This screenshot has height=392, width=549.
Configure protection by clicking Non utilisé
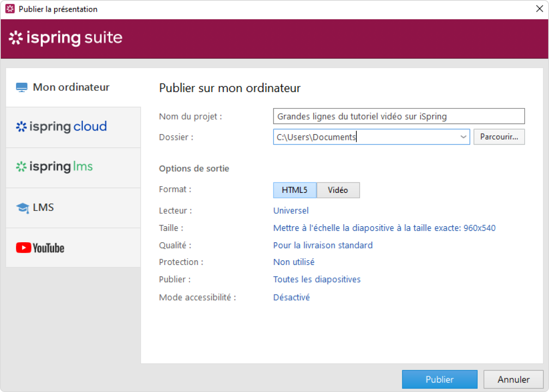(294, 262)
